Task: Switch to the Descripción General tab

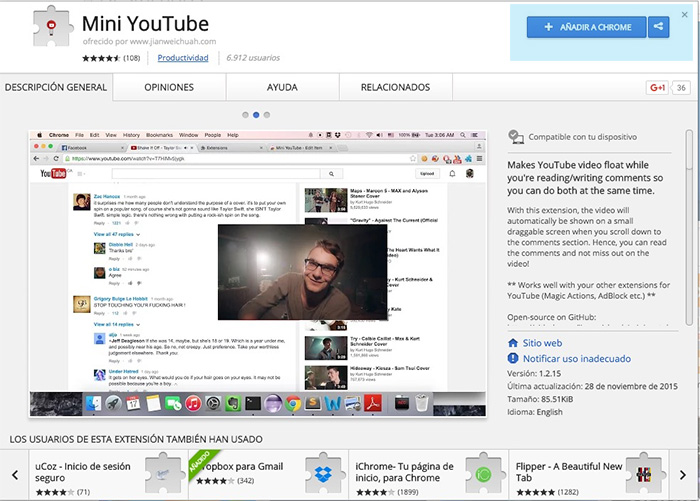Action: point(56,87)
